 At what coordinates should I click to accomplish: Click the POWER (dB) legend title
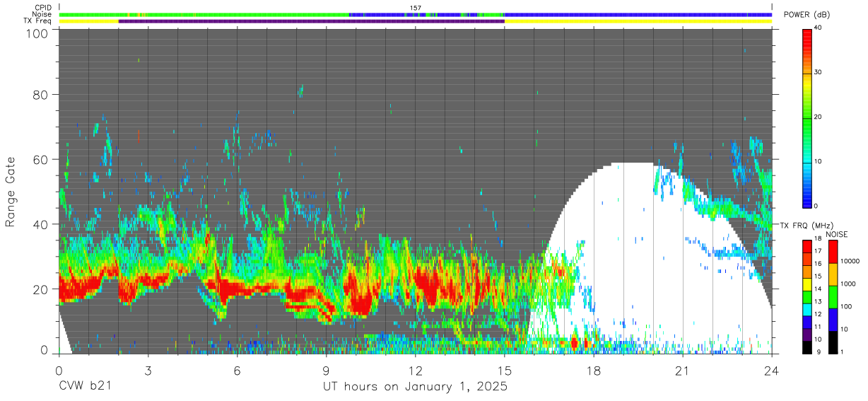[807, 15]
